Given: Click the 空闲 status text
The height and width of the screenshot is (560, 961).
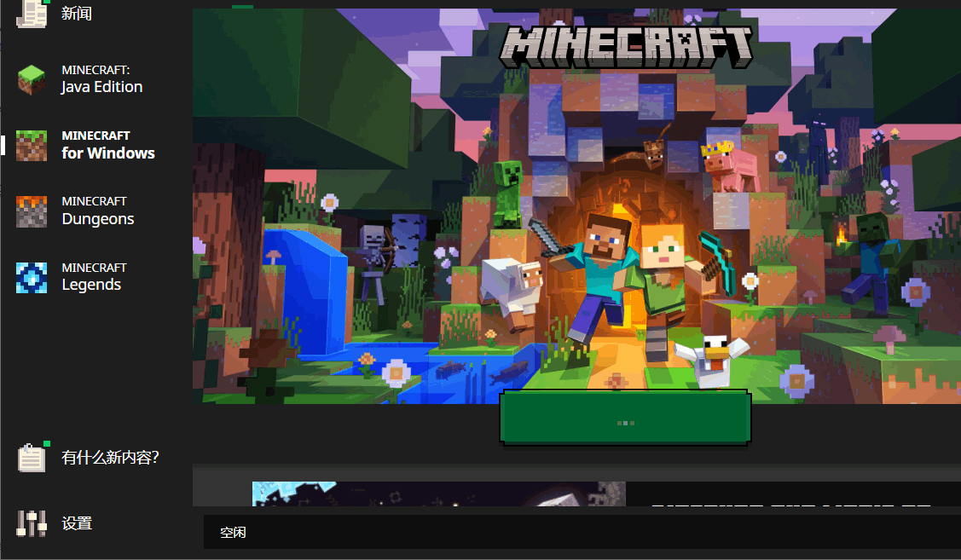Looking at the screenshot, I should tap(233, 533).
